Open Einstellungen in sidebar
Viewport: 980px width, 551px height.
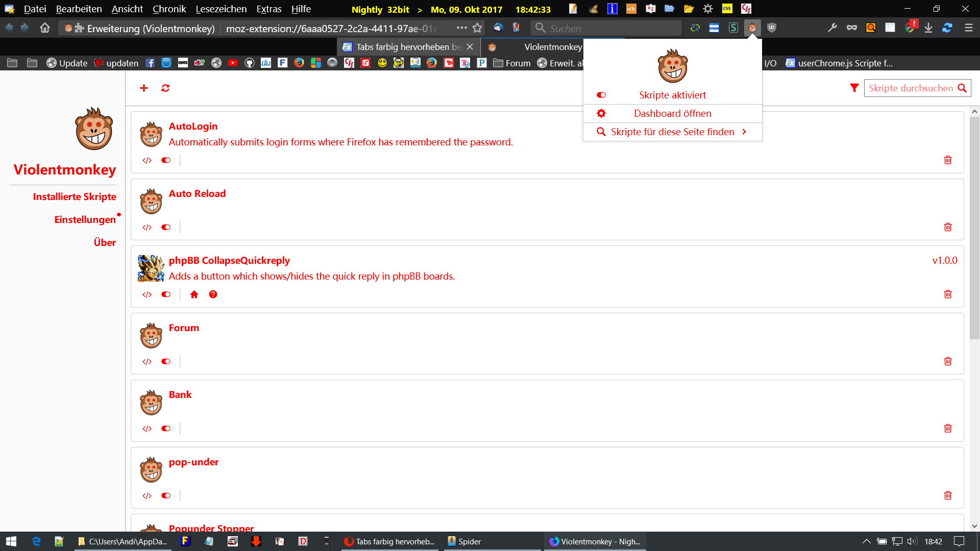(x=85, y=219)
